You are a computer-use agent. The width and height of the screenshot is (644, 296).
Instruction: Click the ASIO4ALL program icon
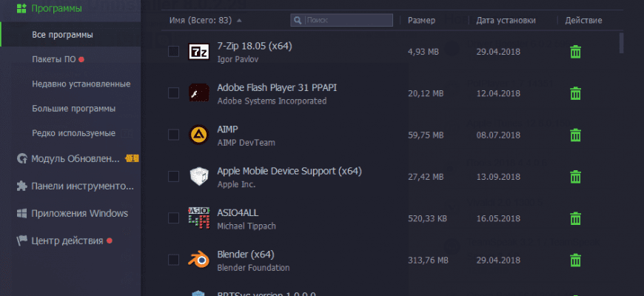(x=199, y=218)
